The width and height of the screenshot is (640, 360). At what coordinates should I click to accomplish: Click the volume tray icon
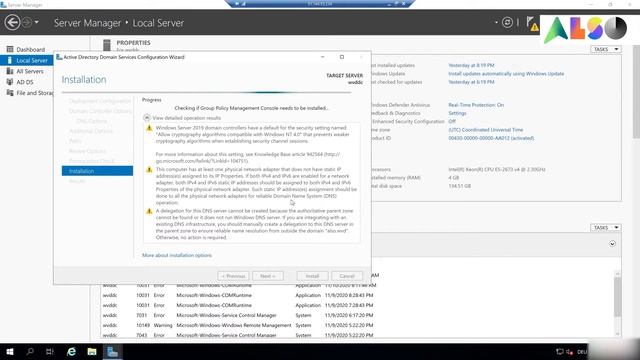[570, 351]
